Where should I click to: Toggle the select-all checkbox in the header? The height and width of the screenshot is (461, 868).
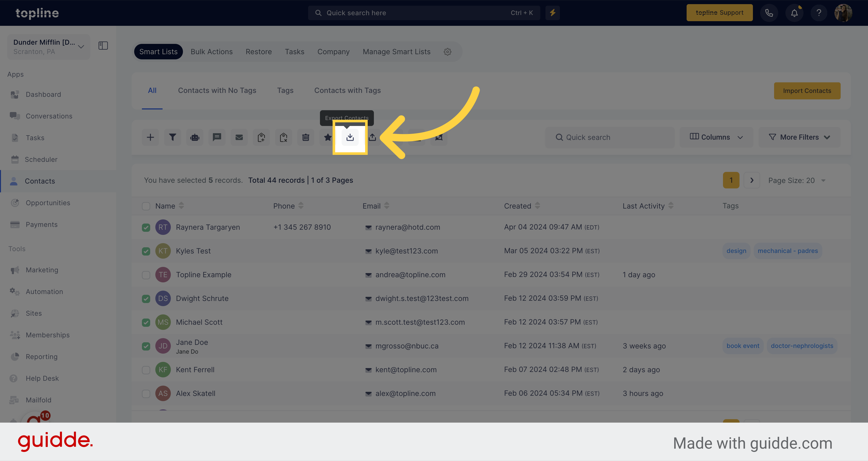tap(146, 206)
